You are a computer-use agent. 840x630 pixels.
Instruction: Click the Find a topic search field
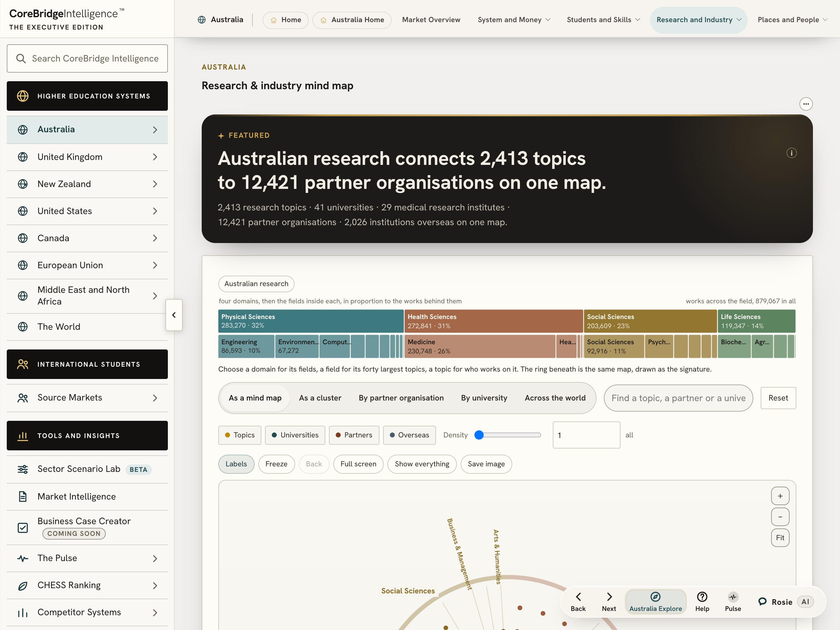click(678, 398)
